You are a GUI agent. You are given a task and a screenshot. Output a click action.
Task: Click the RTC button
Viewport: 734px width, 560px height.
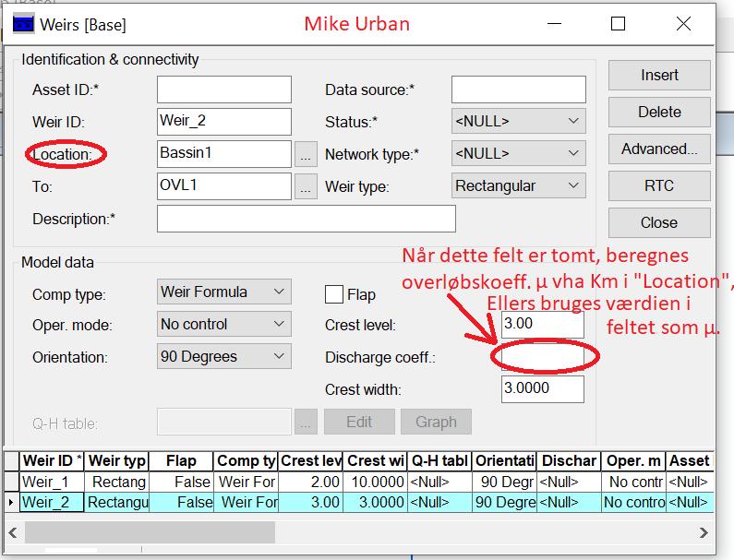(659, 185)
